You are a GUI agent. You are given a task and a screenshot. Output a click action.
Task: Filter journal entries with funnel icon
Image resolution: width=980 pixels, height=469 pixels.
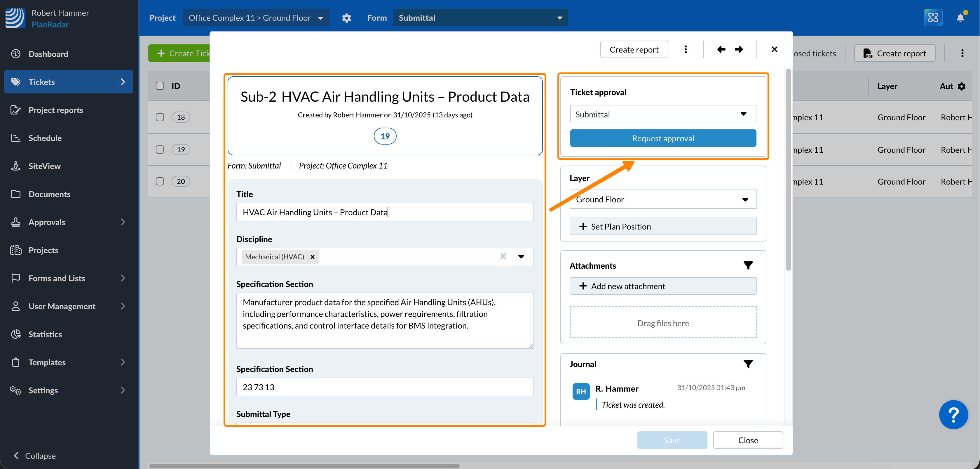[x=748, y=364]
